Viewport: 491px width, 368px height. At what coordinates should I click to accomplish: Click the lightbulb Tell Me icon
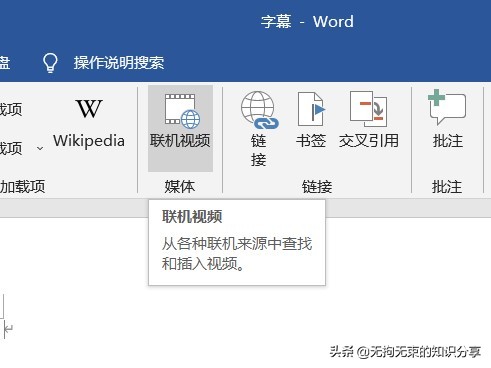tap(50, 63)
